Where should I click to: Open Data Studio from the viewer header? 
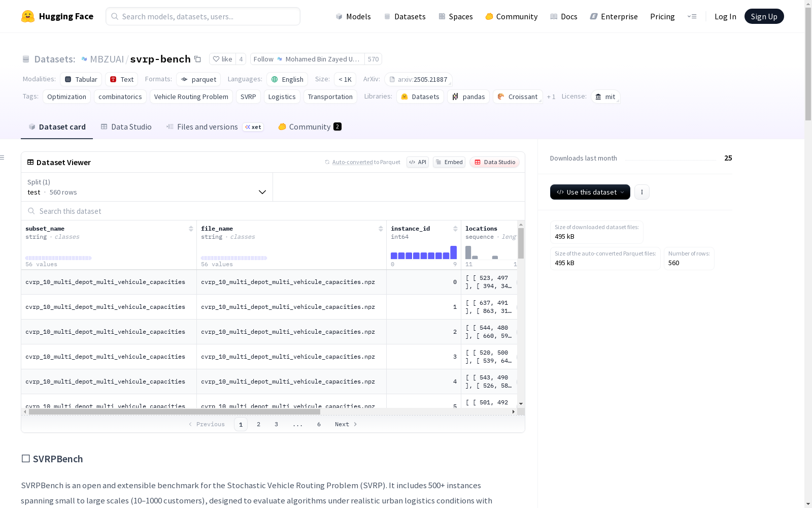pos(495,162)
